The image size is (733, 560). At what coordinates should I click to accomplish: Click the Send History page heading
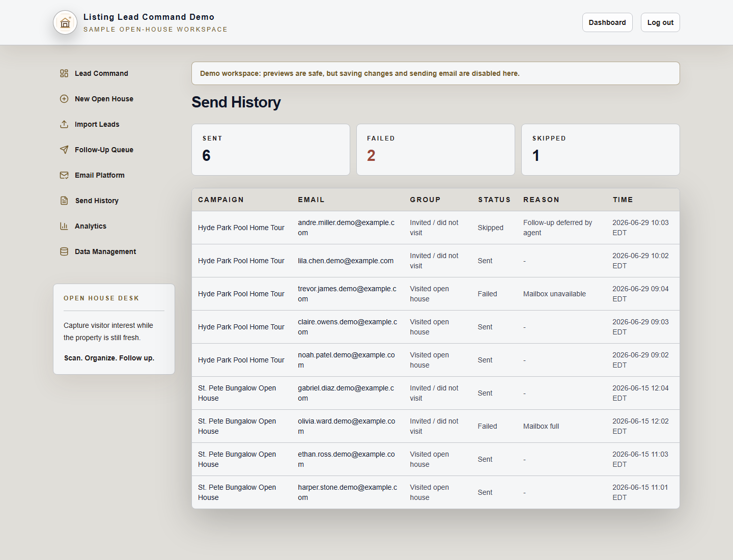pyautogui.click(x=236, y=102)
